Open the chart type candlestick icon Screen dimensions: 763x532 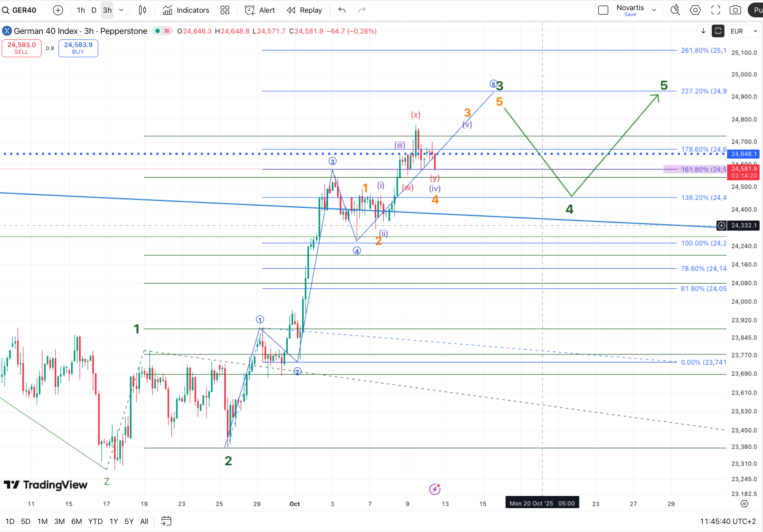(x=142, y=10)
